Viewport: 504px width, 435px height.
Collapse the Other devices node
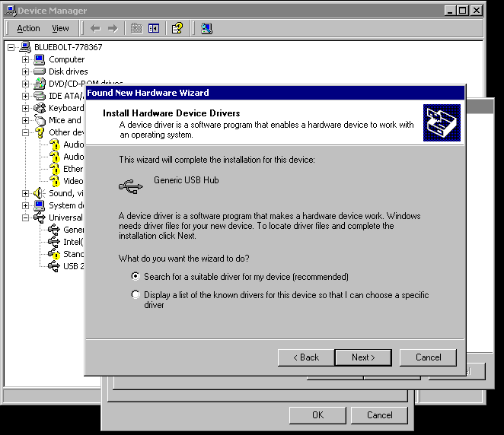pos(25,132)
